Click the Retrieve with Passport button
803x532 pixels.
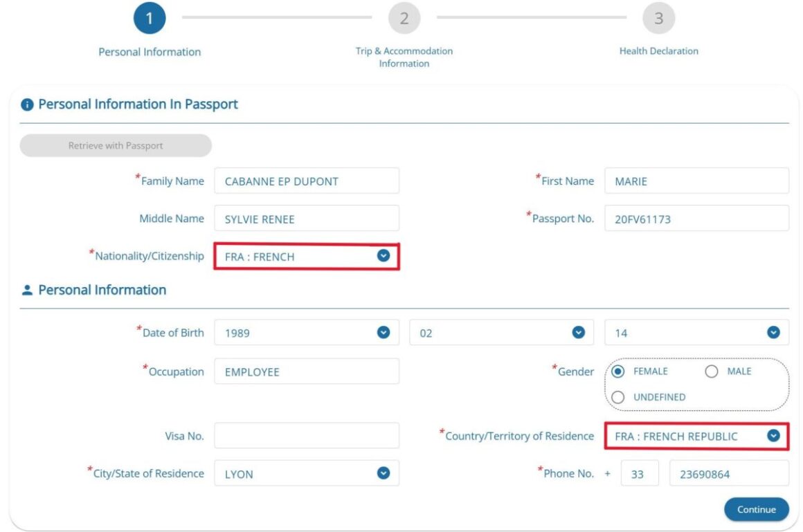(x=115, y=145)
